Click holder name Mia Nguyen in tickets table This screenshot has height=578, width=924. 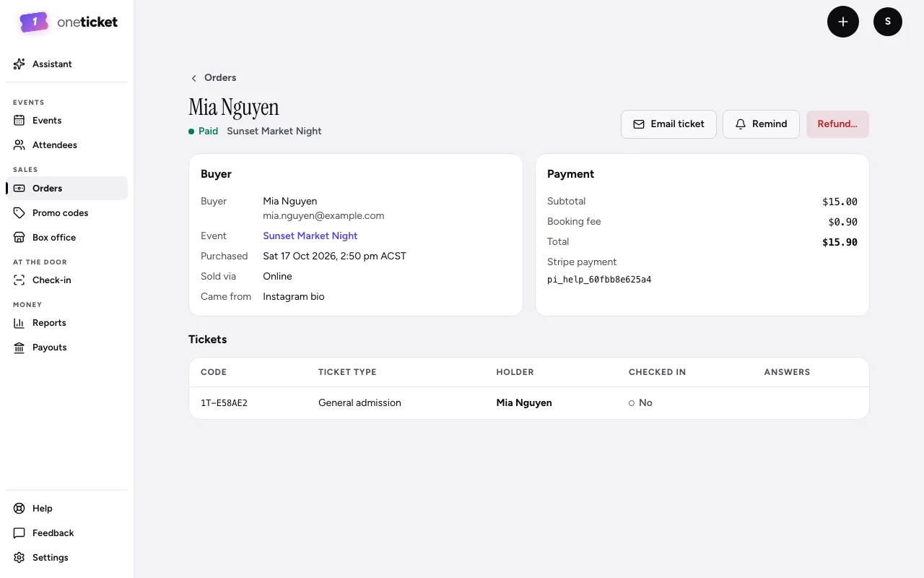coord(524,403)
